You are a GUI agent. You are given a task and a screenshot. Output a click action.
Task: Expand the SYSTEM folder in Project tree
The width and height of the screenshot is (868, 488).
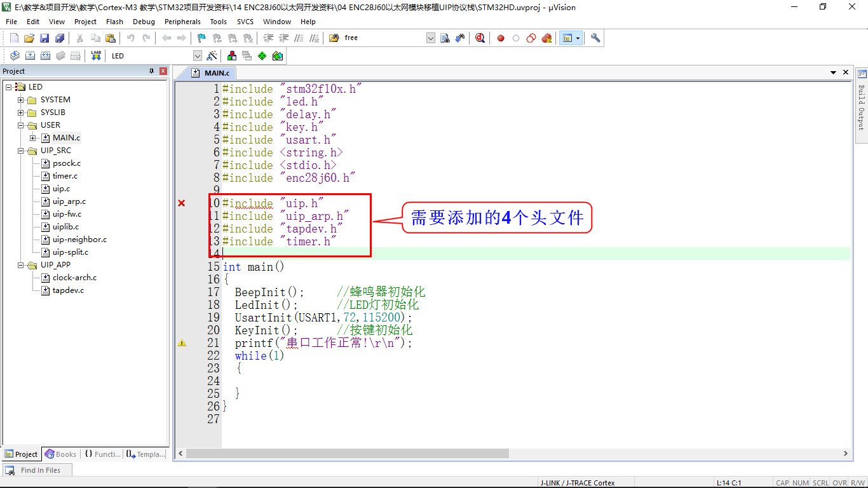coord(21,99)
